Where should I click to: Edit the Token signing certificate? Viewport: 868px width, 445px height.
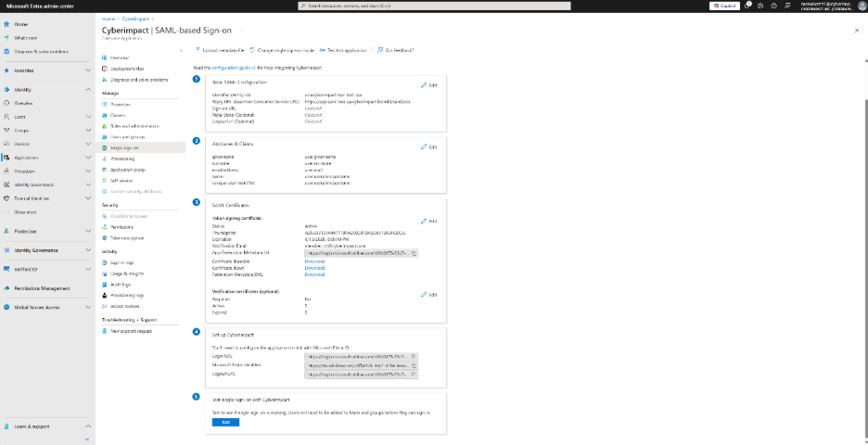tap(429, 221)
